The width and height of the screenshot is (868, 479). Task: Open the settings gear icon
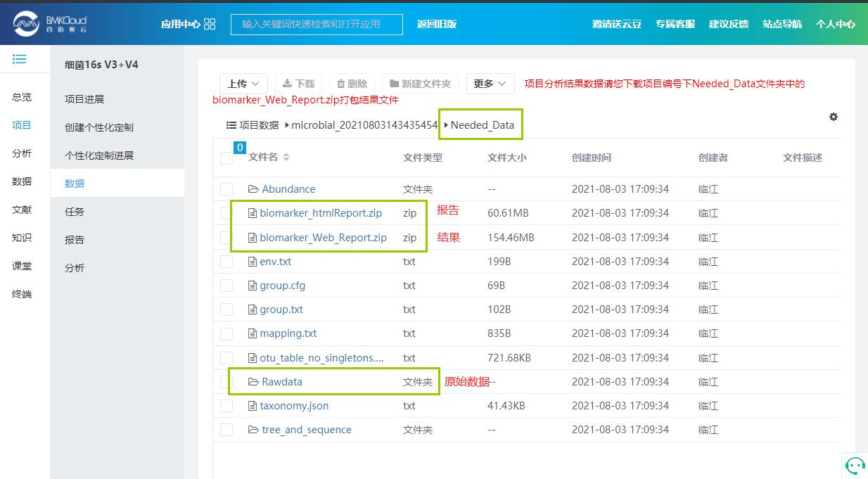[834, 117]
